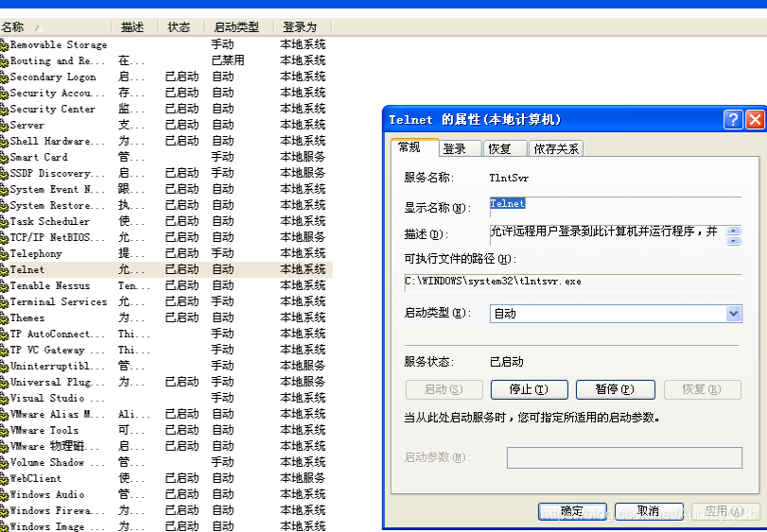Click the gear icon of Security Center row
The height and width of the screenshot is (532, 767).
(x=5, y=110)
